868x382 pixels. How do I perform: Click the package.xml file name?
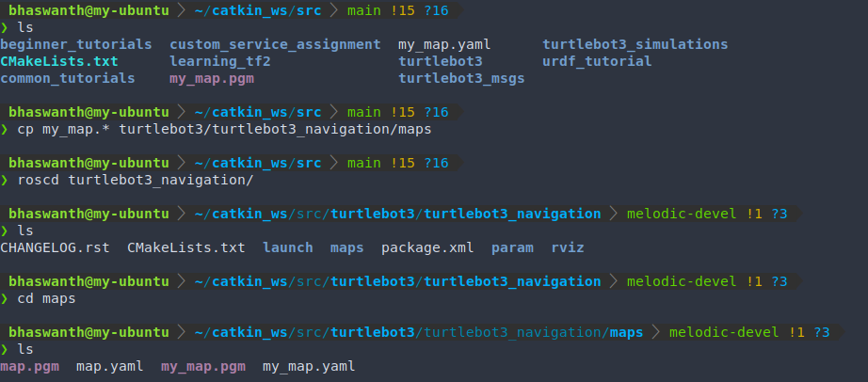(x=427, y=247)
